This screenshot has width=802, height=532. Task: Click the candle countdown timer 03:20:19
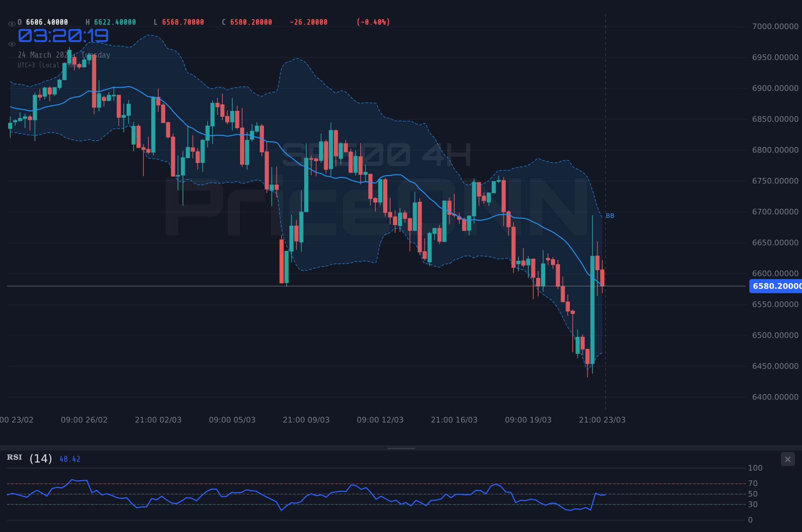point(63,36)
